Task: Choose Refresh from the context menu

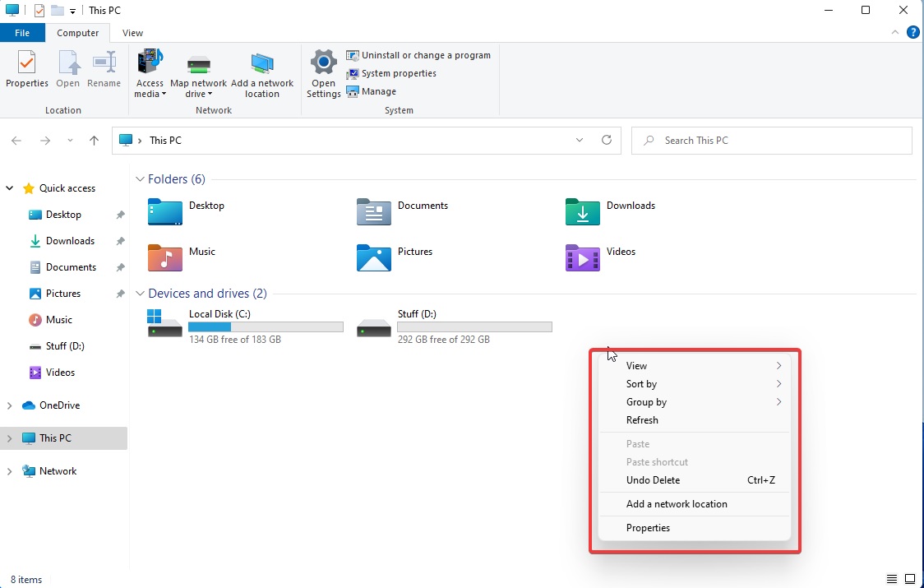Action: [695, 420]
